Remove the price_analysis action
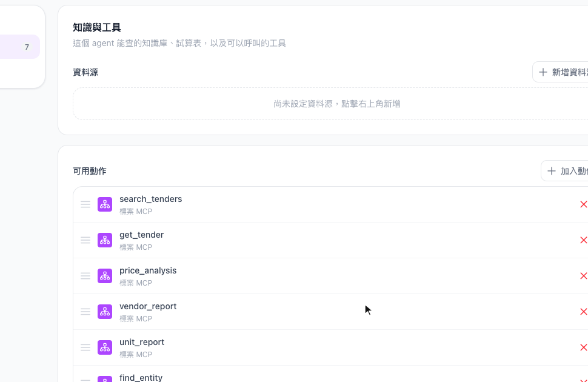This screenshot has width=588, height=382. tap(584, 276)
